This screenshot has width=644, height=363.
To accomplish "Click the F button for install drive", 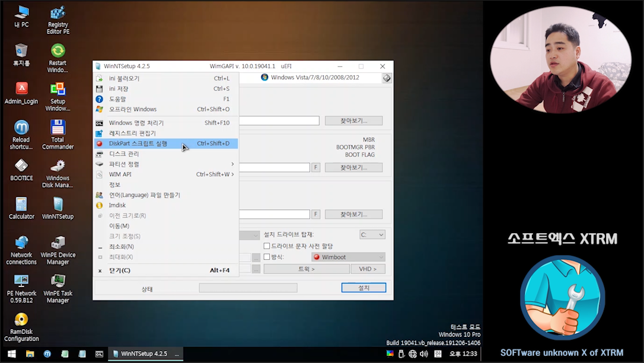I will pyautogui.click(x=315, y=214).
